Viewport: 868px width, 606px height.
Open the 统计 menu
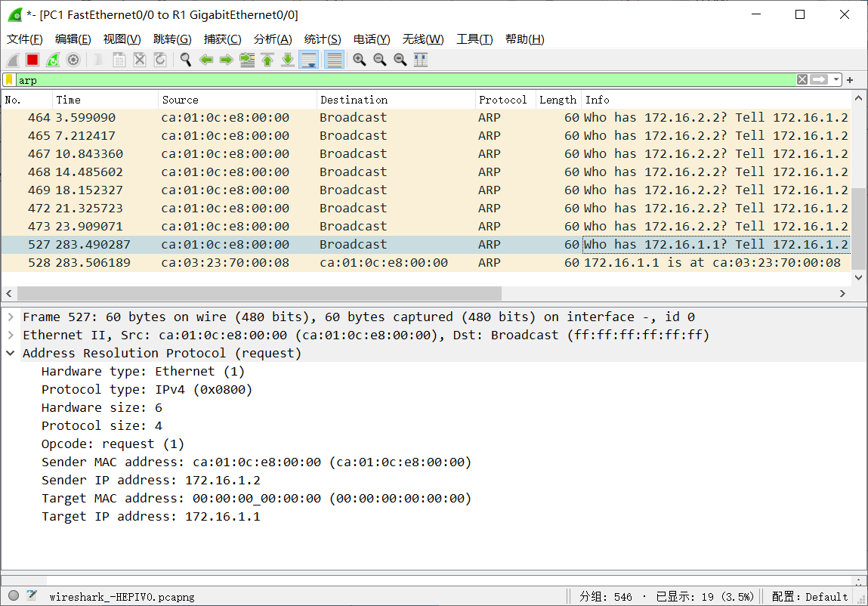point(323,39)
